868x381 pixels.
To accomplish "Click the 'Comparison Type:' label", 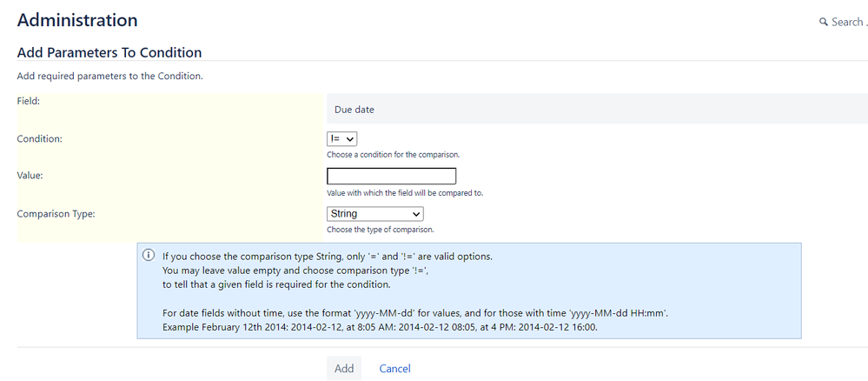I will (56, 213).
